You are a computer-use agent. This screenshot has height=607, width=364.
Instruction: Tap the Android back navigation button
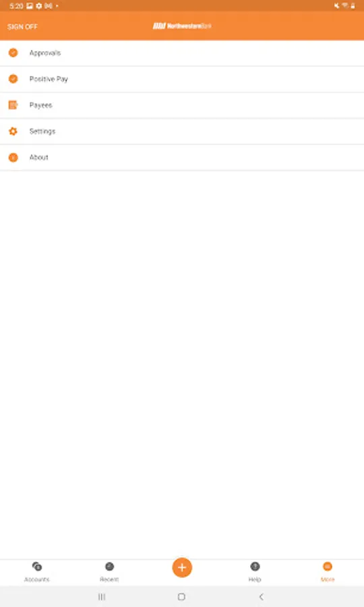(x=261, y=597)
